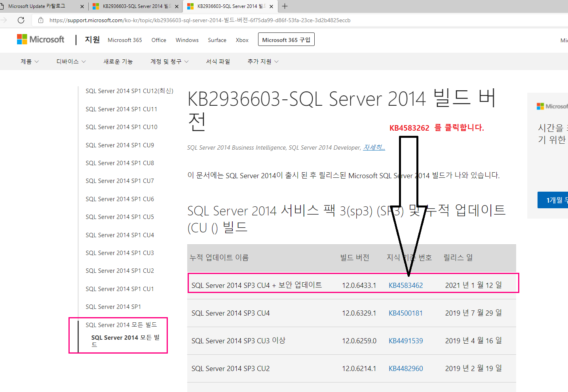Expand the 제품 dropdown menu
The width and height of the screenshot is (568, 392).
click(30, 61)
